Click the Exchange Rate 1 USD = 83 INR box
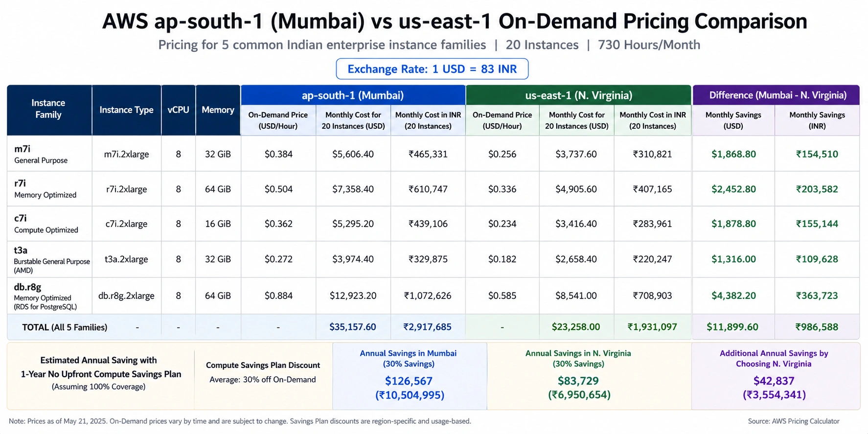Image resolution: width=868 pixels, height=434 pixels. tap(432, 69)
